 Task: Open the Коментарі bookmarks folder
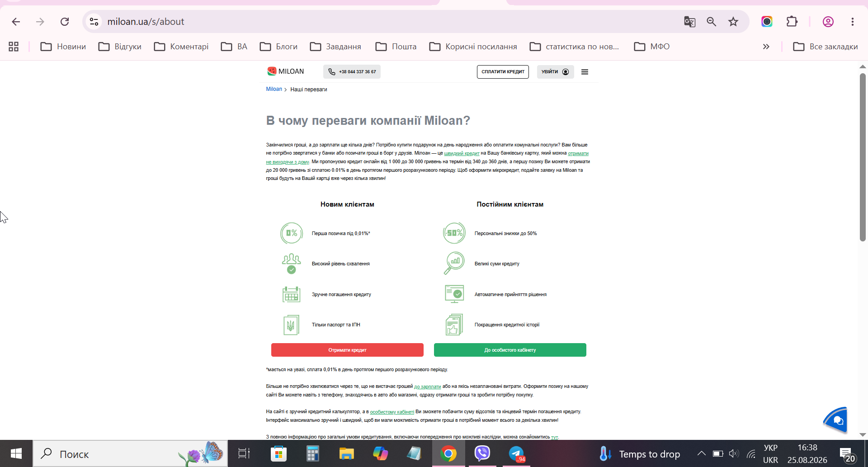pyautogui.click(x=181, y=47)
